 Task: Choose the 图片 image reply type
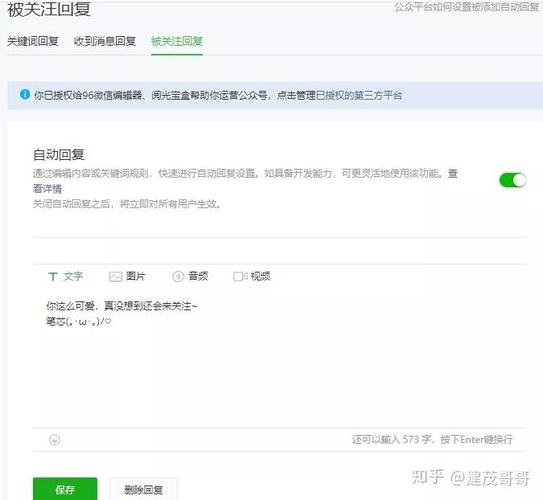pos(127,276)
